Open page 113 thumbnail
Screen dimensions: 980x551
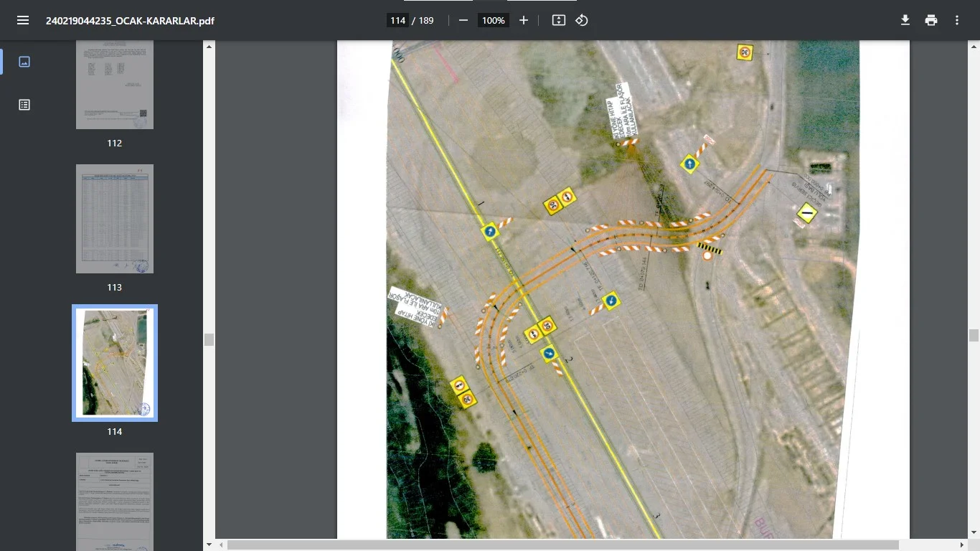pos(115,219)
